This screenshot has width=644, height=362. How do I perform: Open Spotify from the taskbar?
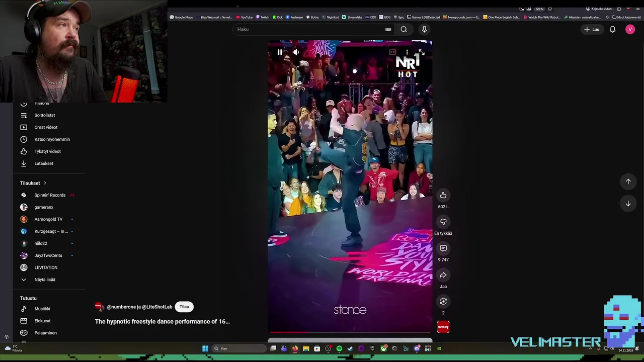pos(339,348)
